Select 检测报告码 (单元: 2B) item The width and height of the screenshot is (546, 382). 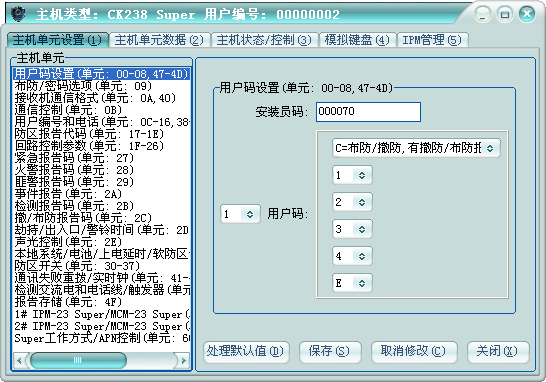pos(101,206)
